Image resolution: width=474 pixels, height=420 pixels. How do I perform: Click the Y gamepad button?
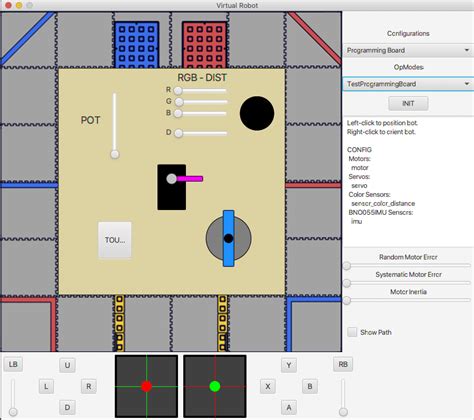pyautogui.click(x=289, y=365)
